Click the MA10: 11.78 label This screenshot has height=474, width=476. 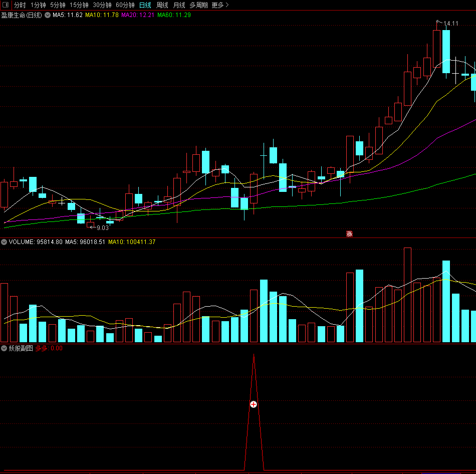102,15
